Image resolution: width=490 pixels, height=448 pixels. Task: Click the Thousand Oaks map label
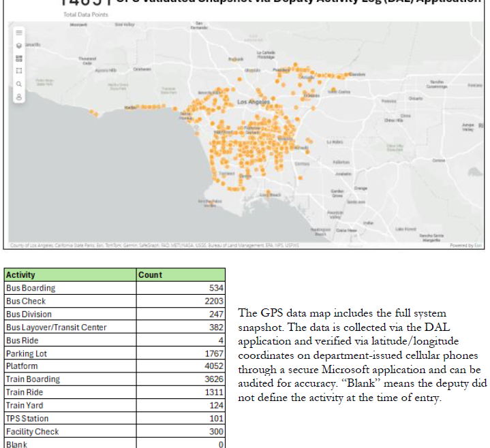(x=88, y=61)
